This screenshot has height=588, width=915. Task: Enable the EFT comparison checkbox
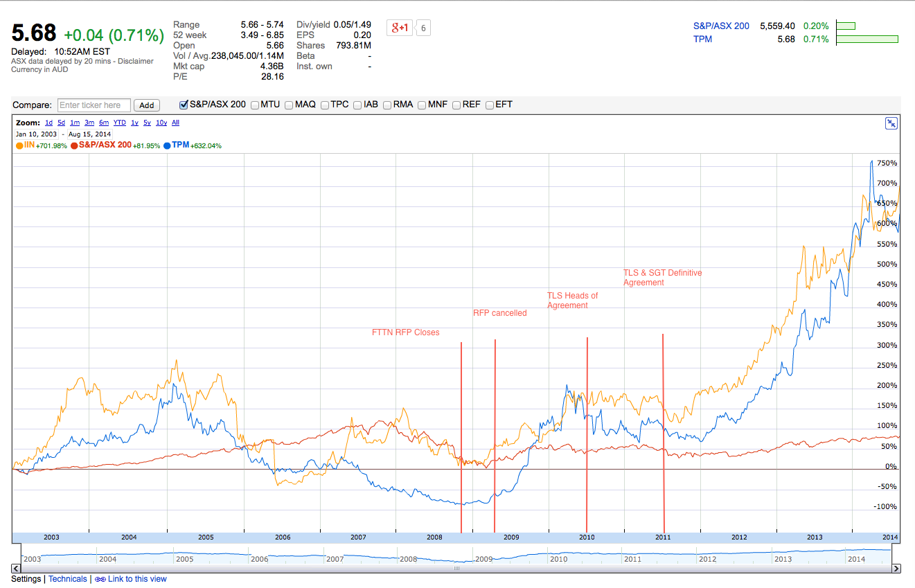click(490, 105)
